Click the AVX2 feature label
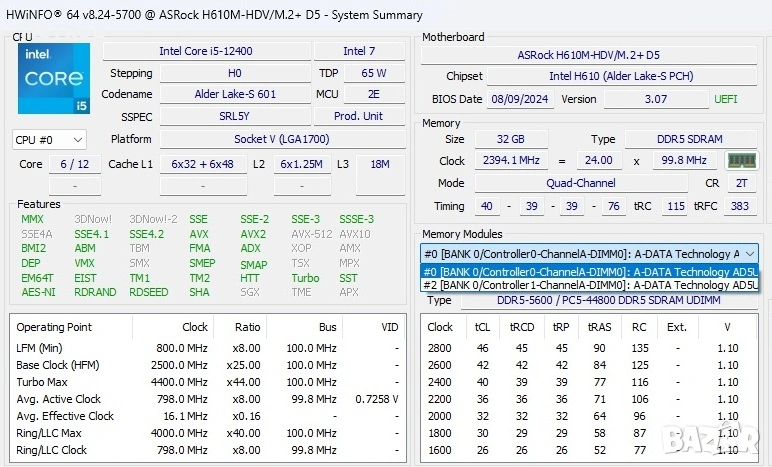This screenshot has height=467, width=772. 253,234
